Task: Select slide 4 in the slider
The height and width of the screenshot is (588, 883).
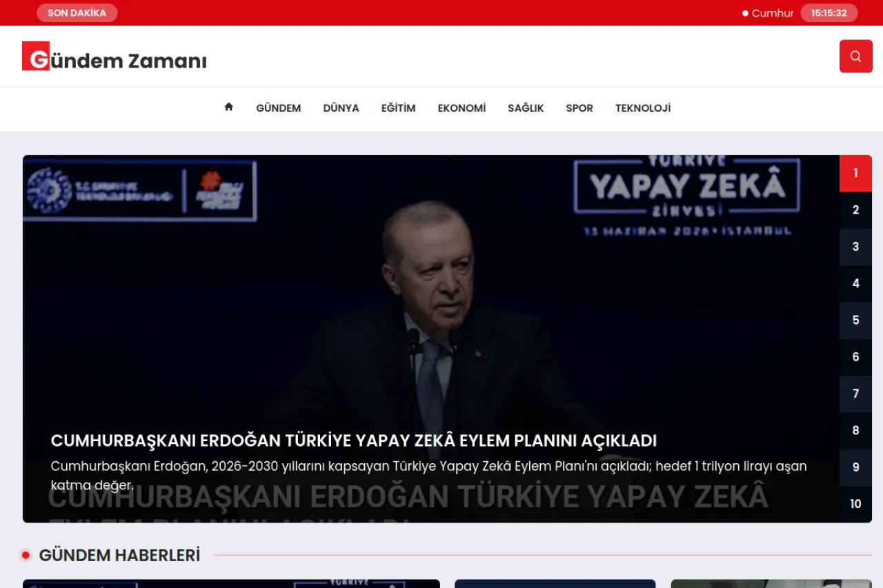Action: point(855,283)
